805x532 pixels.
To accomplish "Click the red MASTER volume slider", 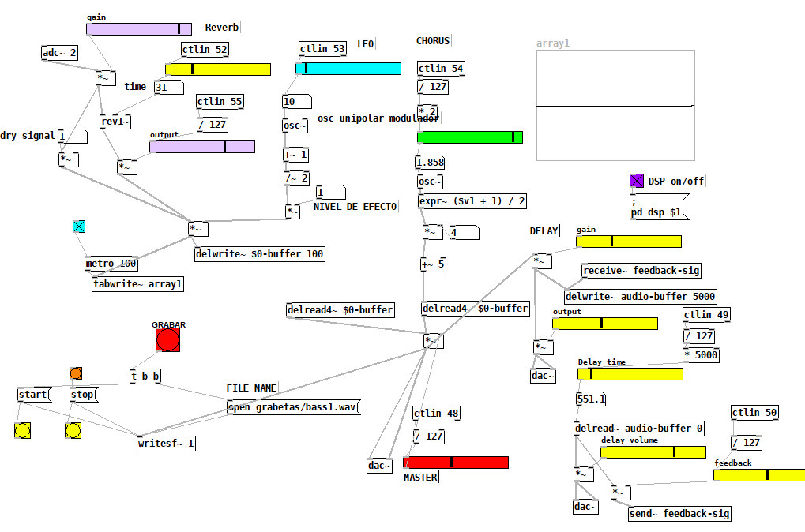I will 456,463.
